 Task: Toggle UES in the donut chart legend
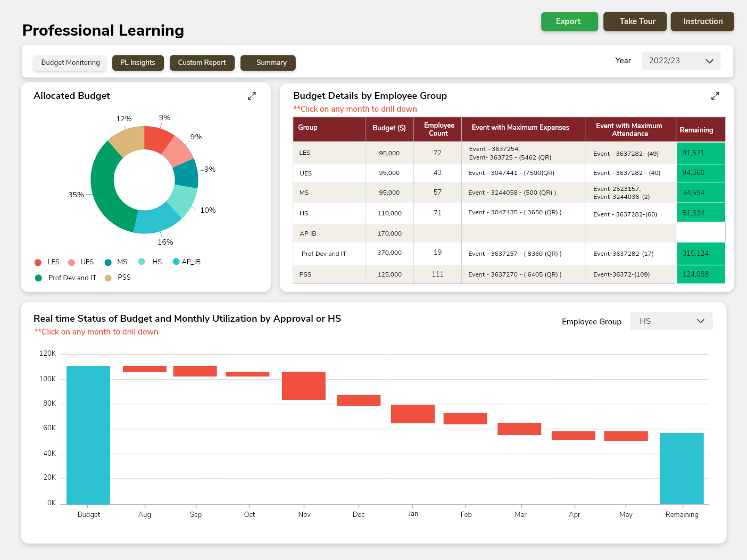pos(81,262)
